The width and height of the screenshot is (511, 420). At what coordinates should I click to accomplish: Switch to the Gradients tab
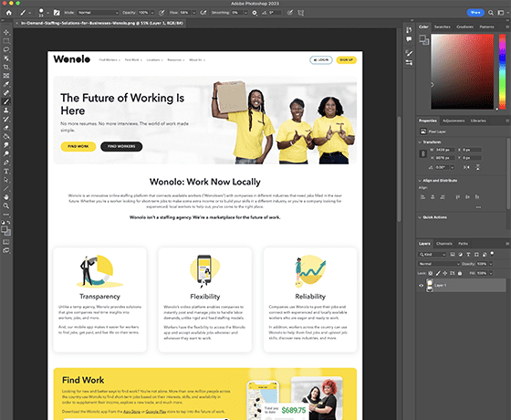tap(464, 26)
